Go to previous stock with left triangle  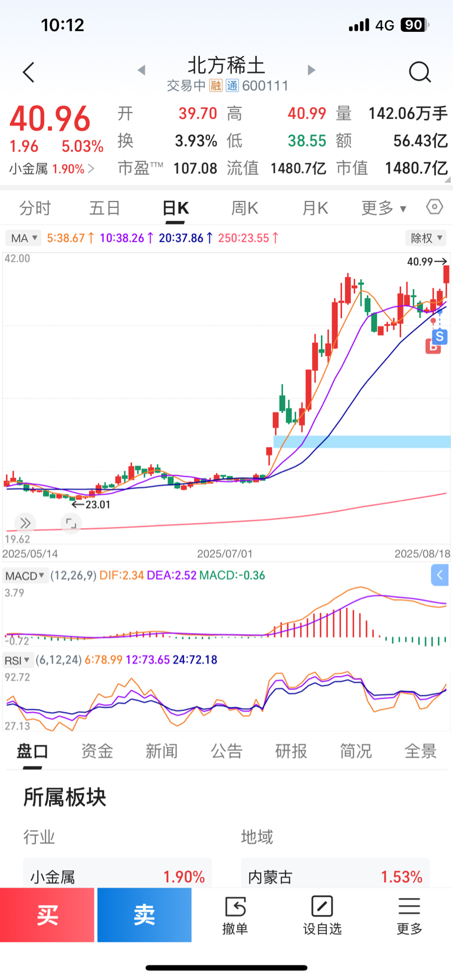(x=142, y=70)
